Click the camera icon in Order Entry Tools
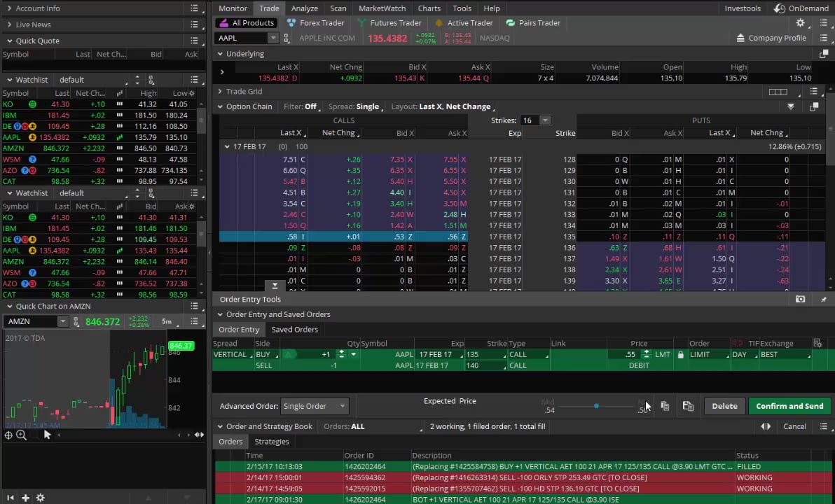The image size is (835, 504). [801, 299]
